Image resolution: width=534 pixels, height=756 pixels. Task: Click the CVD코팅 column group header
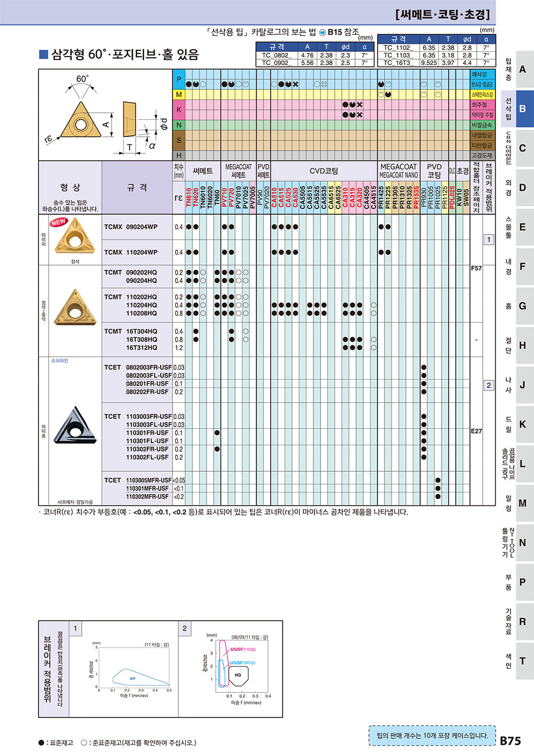point(324,171)
